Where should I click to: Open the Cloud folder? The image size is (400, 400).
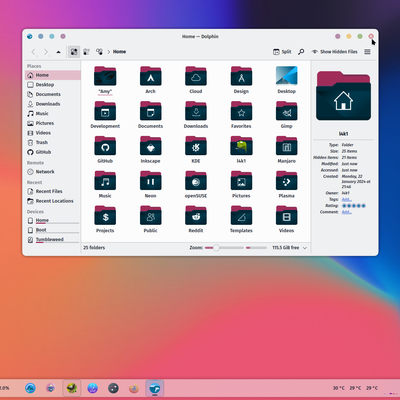coord(196,80)
